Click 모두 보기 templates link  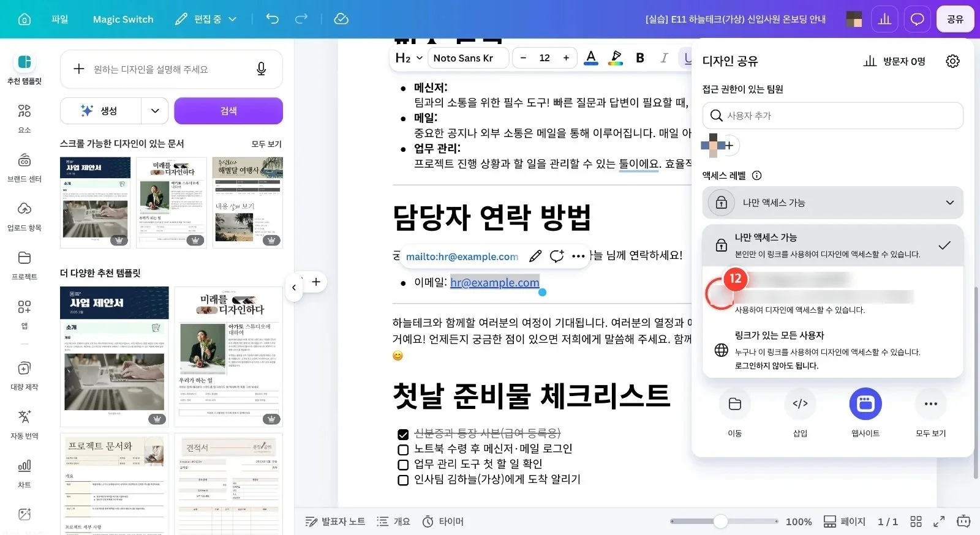(266, 144)
